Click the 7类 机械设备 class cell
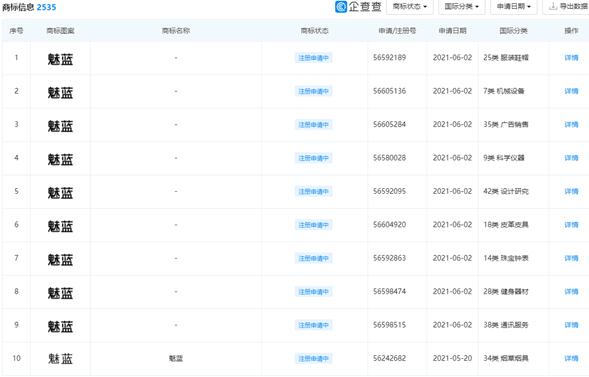The image size is (589, 377). (x=504, y=91)
